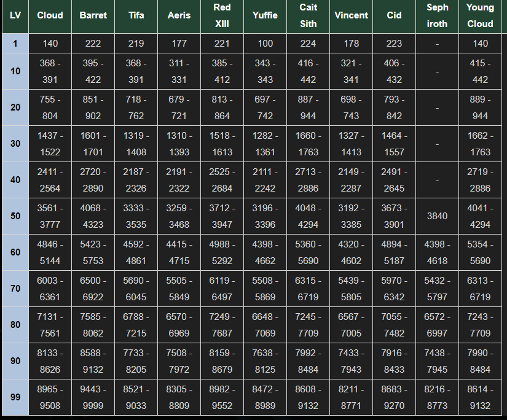Click Sephiroth's level 60 cell 4398 - 4618
The height and width of the screenshot is (420, 507).
pyautogui.click(x=437, y=252)
